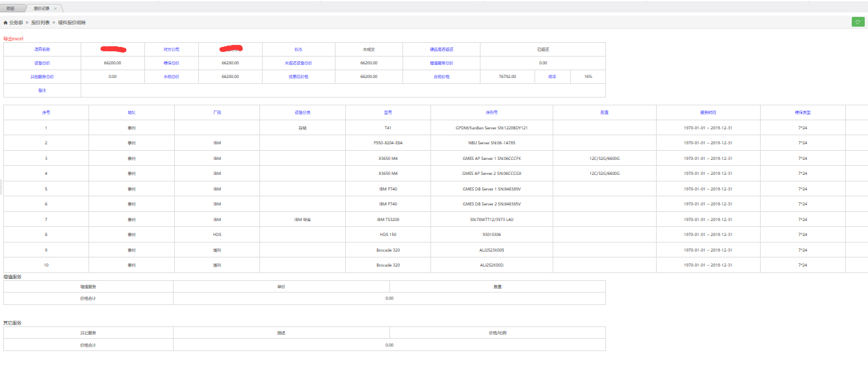Viewport: 868px width, 381px height.
Task: Click the 16% tax rate value cell
Action: point(588,77)
